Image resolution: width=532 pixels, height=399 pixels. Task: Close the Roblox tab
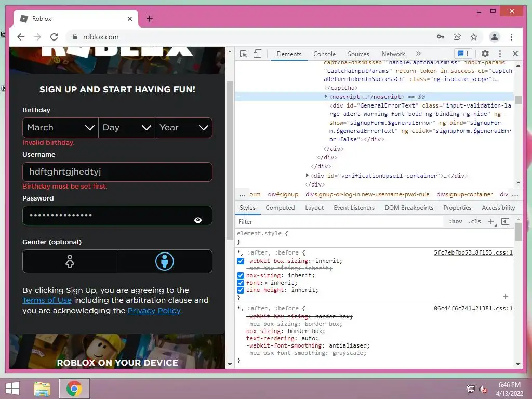(129, 19)
